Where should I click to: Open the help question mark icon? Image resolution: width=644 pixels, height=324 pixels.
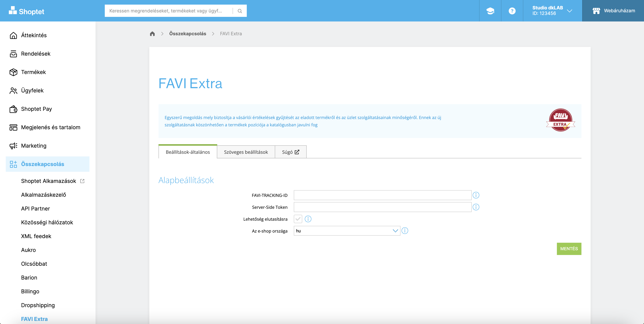click(x=512, y=11)
